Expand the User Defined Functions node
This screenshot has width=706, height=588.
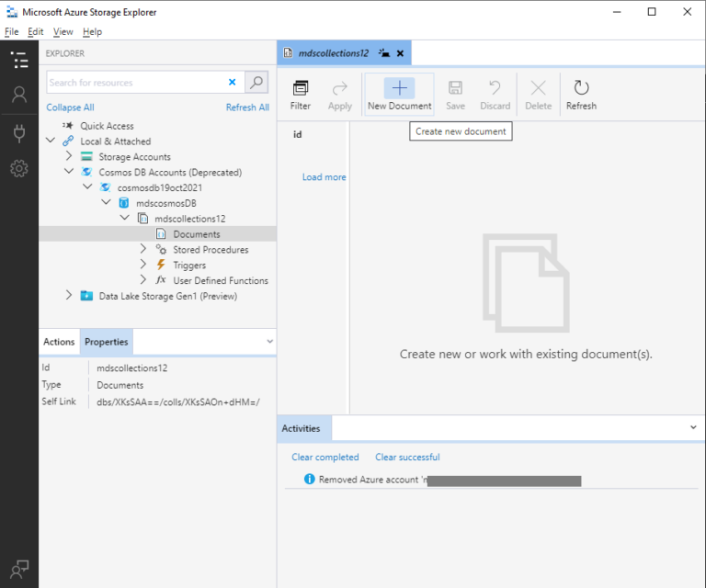click(x=142, y=279)
